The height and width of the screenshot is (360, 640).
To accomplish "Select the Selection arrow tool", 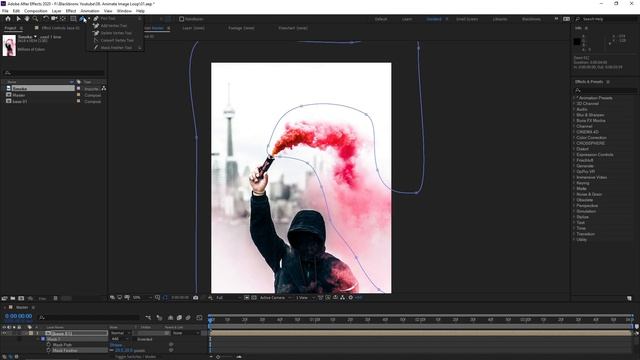I will point(18,19).
